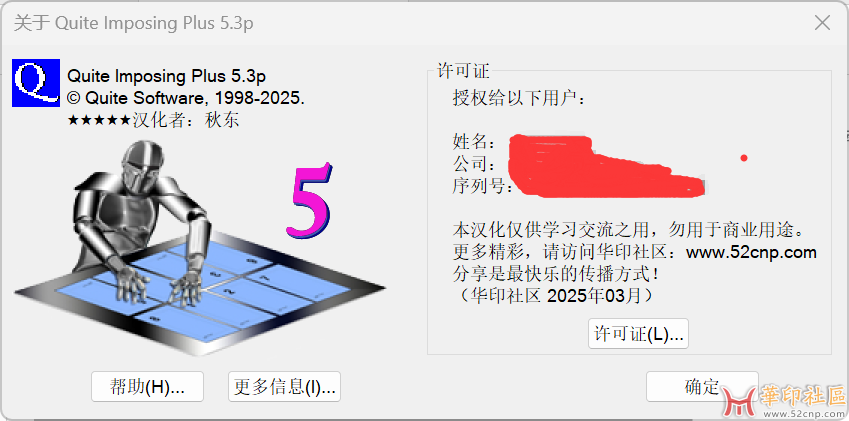
Task: Visit the www.52cnp.com address text
Action: [751, 253]
